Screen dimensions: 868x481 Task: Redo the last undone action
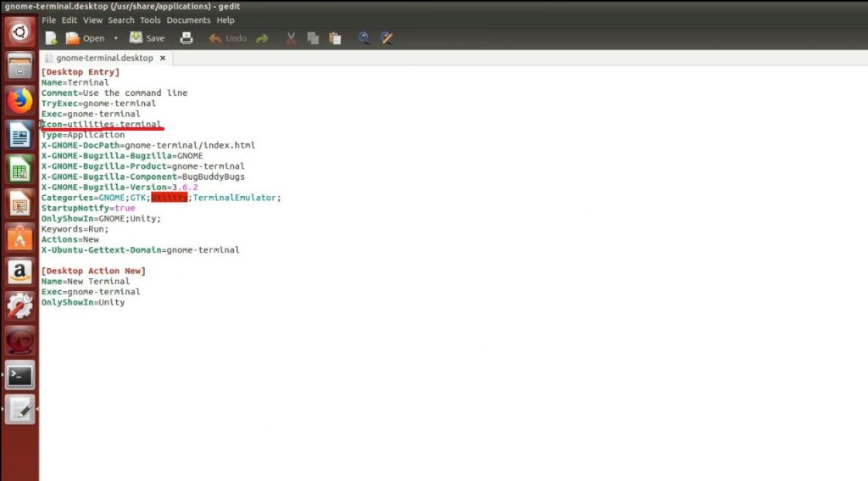(x=263, y=38)
